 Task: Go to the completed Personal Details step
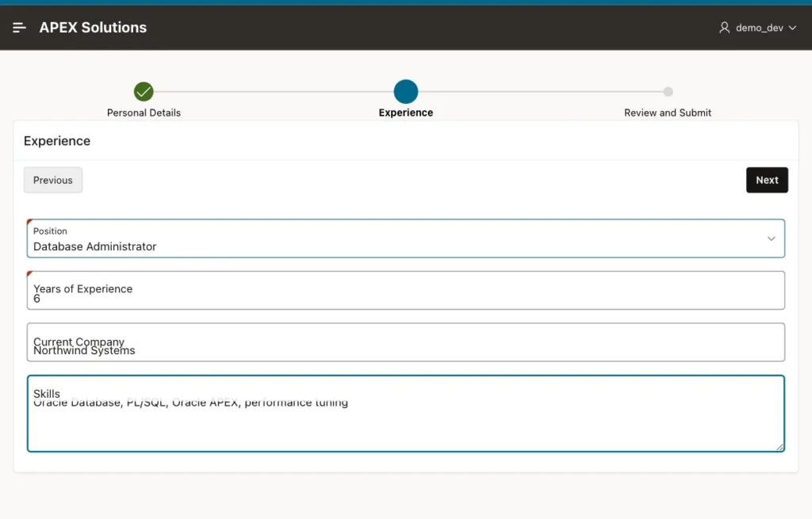144,92
